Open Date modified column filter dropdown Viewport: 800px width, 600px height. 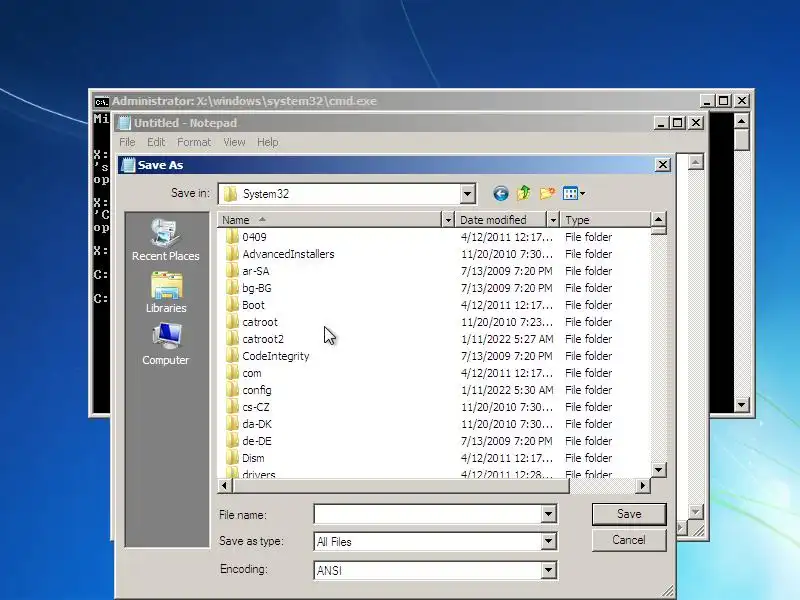coord(553,220)
